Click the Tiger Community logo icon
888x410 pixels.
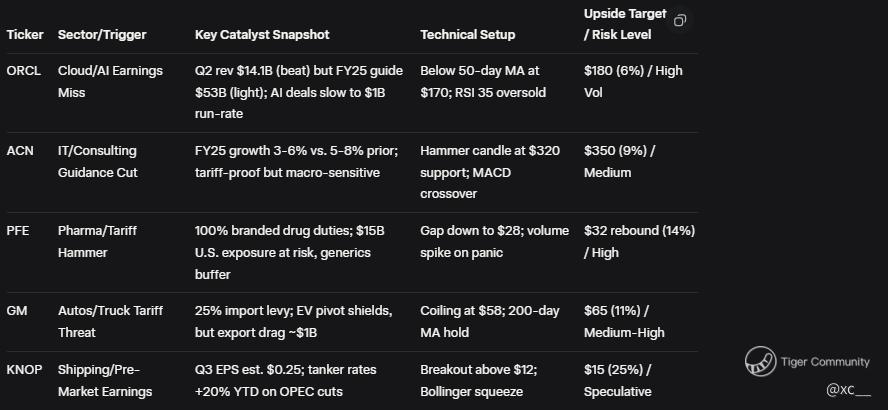click(761, 361)
